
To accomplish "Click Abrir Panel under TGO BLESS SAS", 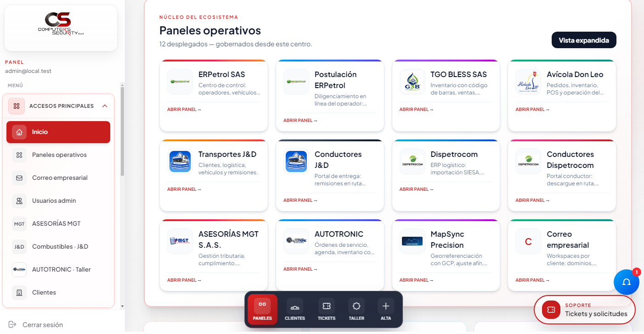I will point(416,110).
